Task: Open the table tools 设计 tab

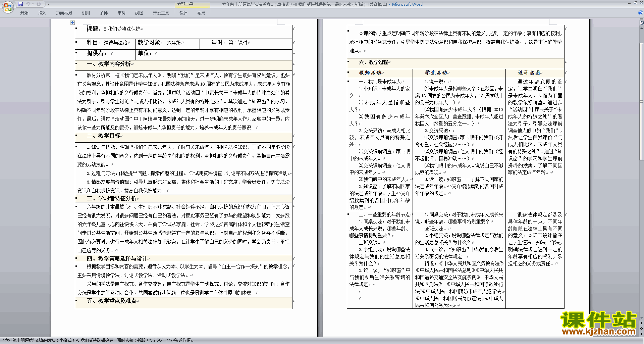Action: (183, 13)
